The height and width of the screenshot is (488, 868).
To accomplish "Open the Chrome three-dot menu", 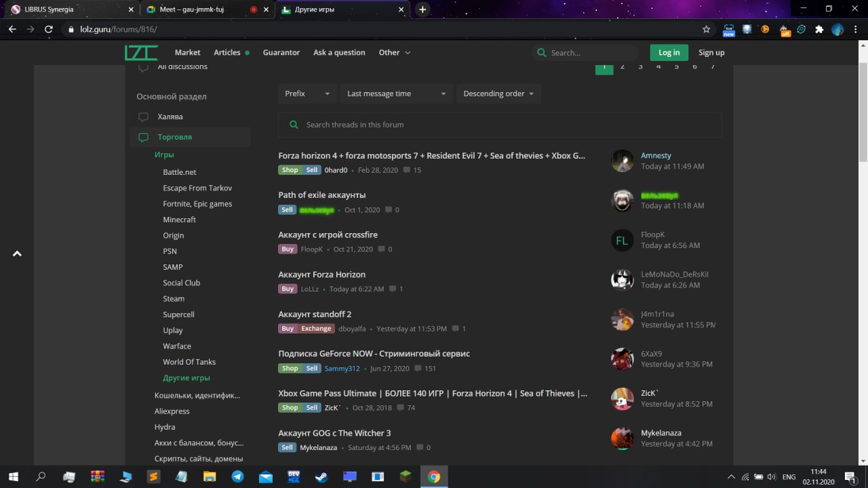I will pos(855,29).
